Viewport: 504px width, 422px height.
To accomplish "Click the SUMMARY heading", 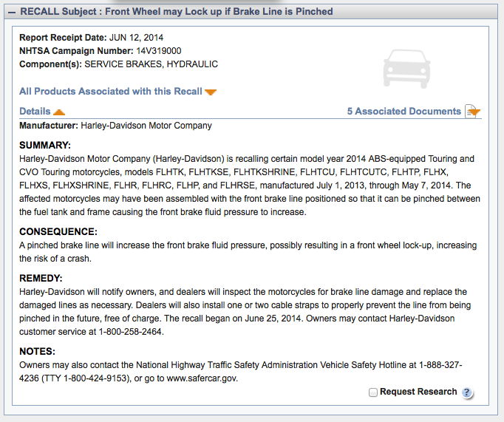I will [x=45, y=145].
